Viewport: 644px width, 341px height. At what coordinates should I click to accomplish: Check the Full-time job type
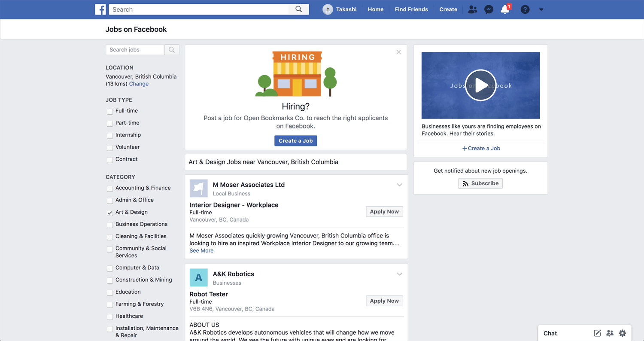click(110, 111)
